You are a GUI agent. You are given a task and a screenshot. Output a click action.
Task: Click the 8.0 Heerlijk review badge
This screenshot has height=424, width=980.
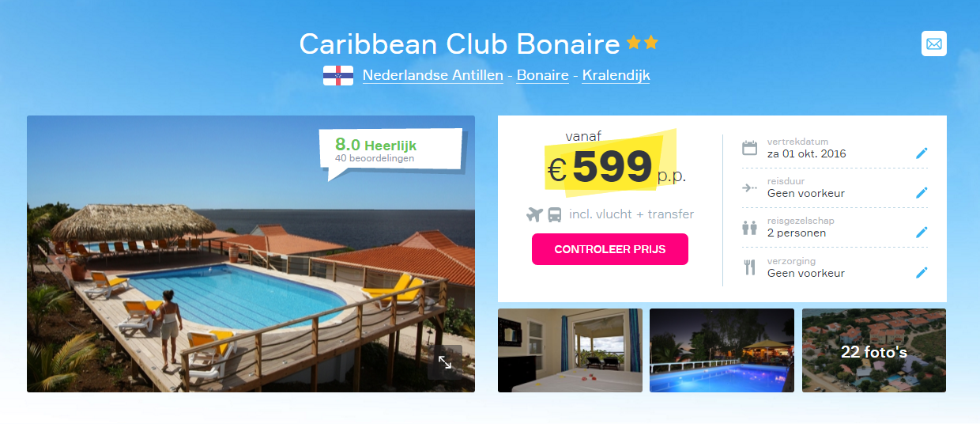click(390, 150)
